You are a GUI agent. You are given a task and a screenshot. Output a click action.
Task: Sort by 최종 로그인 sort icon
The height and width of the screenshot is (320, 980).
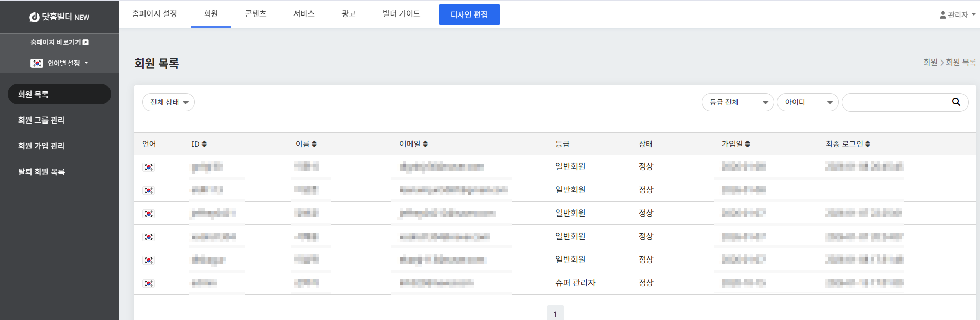click(868, 144)
